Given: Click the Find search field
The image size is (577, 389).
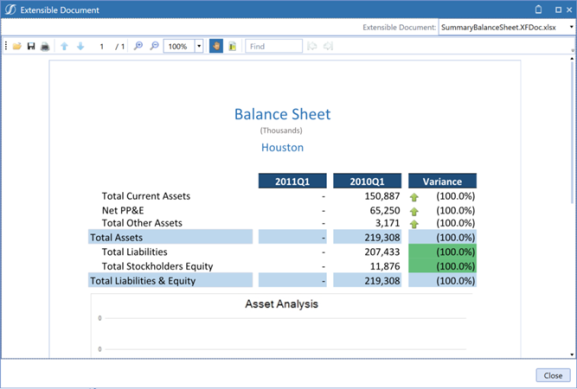Looking at the screenshot, I should click(x=274, y=46).
